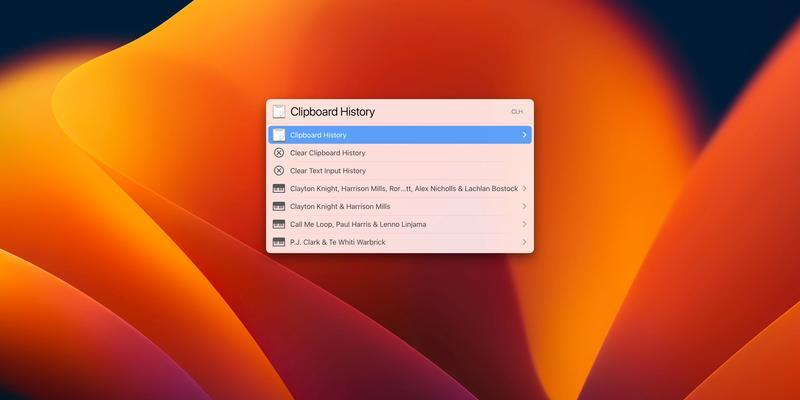Click the X icon beside Clear Text Input History
This screenshot has width=800, height=400.
pyautogui.click(x=279, y=170)
